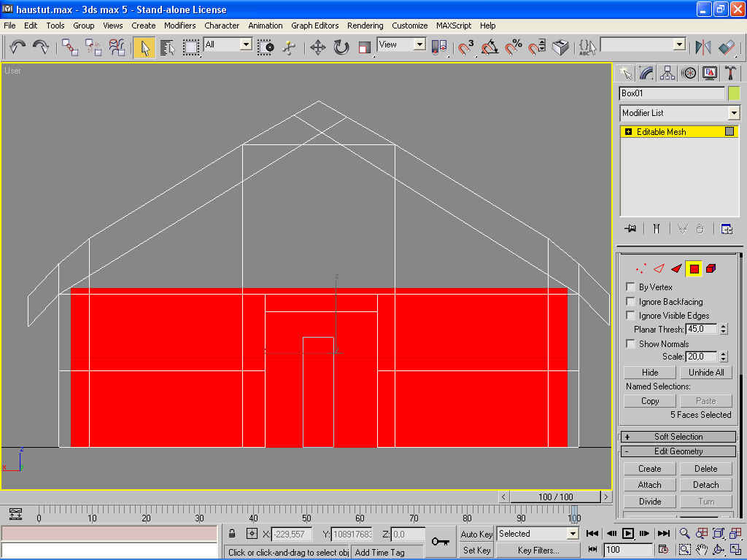Enable the By Vertex checkbox
The width and height of the screenshot is (747, 560).
[631, 287]
